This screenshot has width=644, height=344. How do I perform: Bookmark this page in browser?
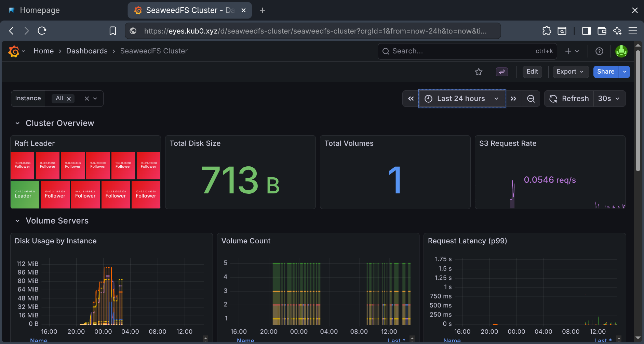[112, 31]
